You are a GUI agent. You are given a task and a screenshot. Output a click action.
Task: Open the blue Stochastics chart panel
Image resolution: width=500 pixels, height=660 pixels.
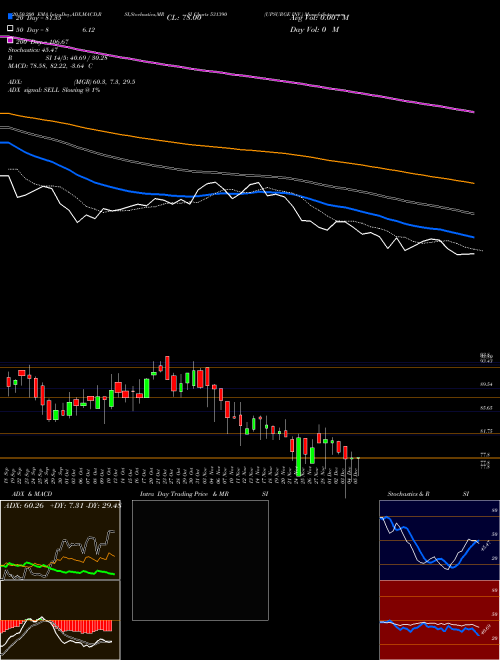coord(439,540)
